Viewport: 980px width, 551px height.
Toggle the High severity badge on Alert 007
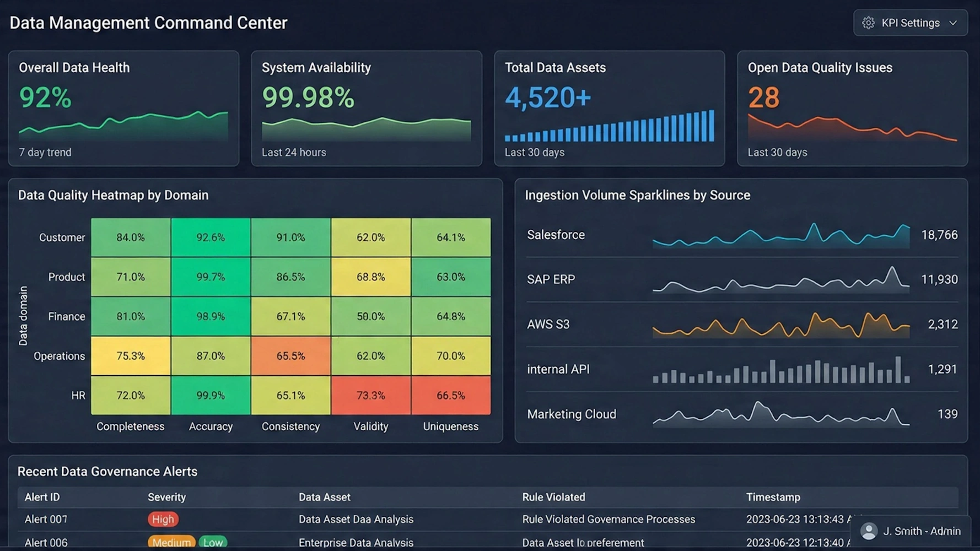(x=163, y=519)
